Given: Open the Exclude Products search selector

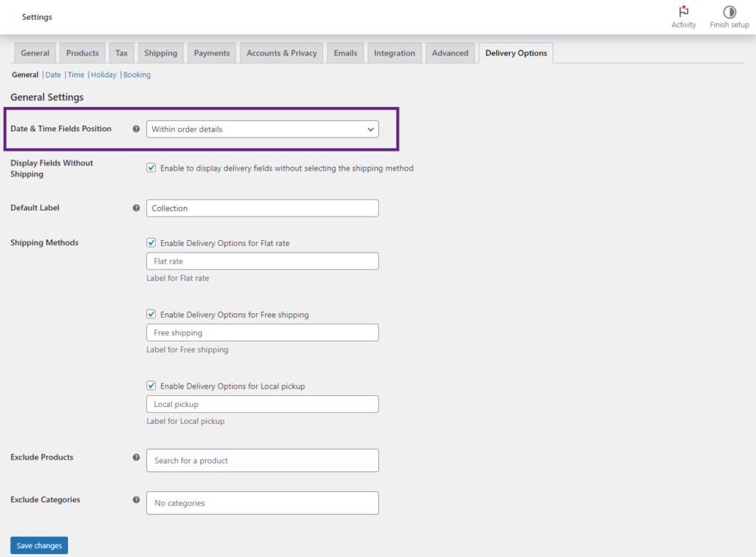Looking at the screenshot, I should 262,460.
